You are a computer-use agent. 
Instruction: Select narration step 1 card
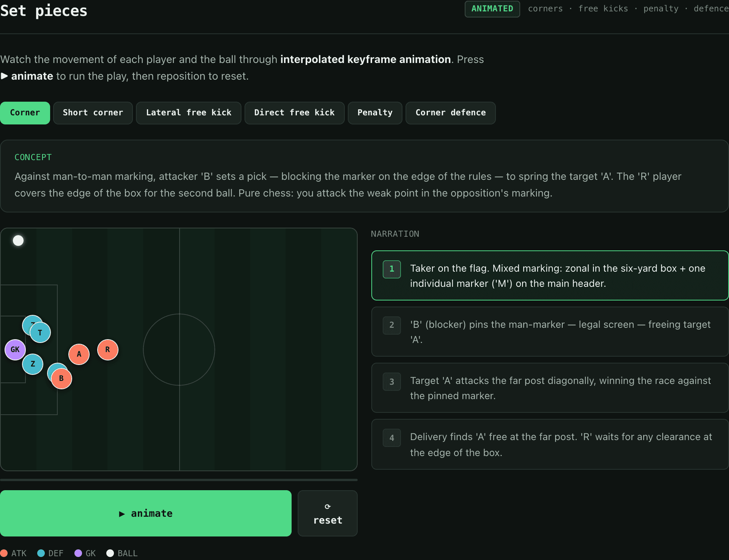(550, 275)
